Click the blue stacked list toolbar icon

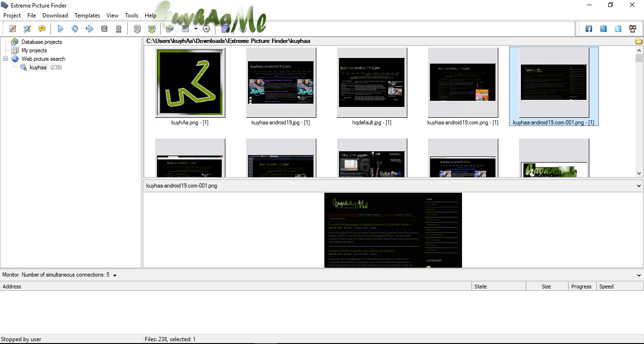pyautogui.click(x=225, y=29)
